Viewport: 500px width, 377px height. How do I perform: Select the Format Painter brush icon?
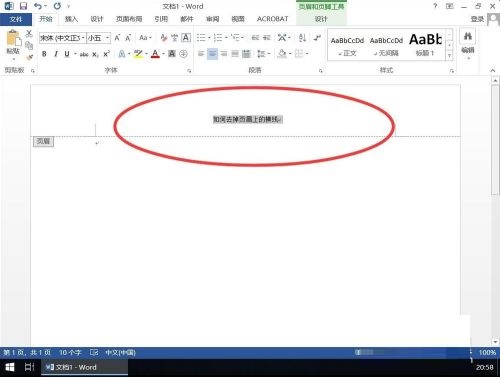[29, 57]
